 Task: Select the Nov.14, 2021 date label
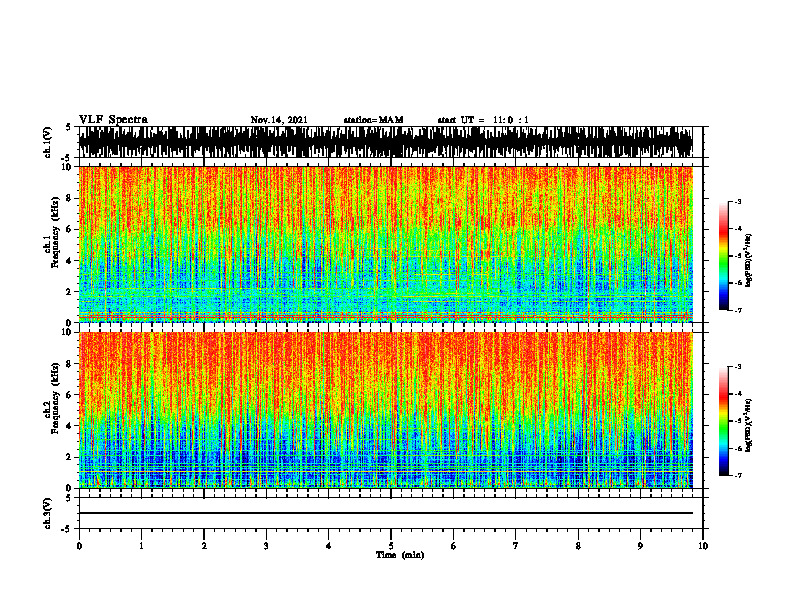(x=279, y=120)
